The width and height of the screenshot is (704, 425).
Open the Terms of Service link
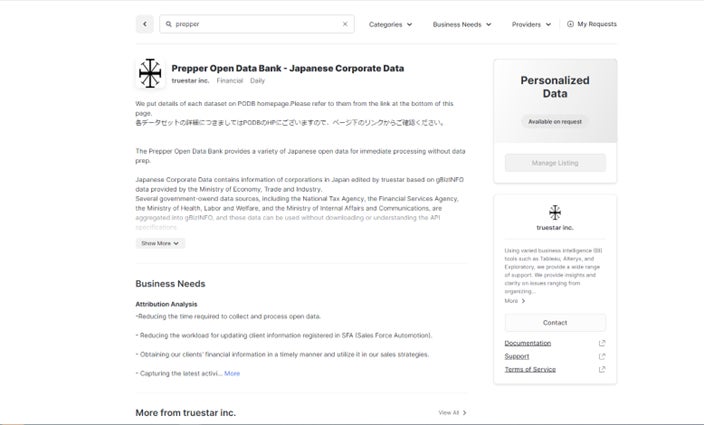pyautogui.click(x=530, y=369)
